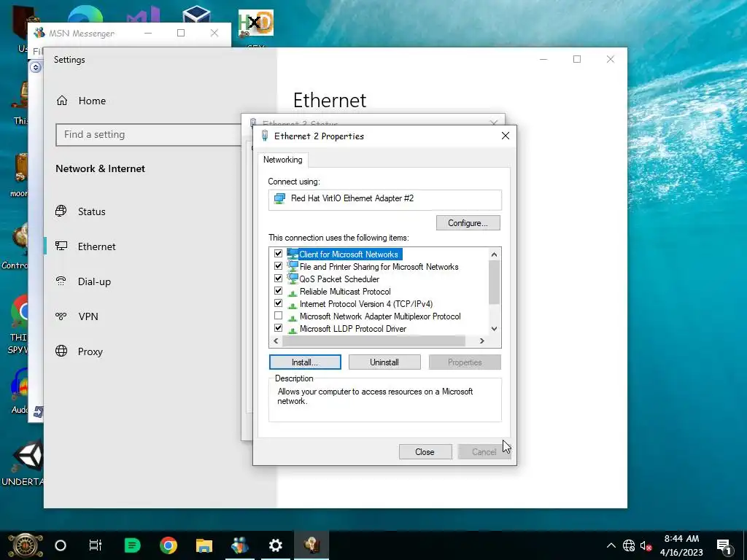Click the Install... button
747x560 pixels.
(305, 362)
